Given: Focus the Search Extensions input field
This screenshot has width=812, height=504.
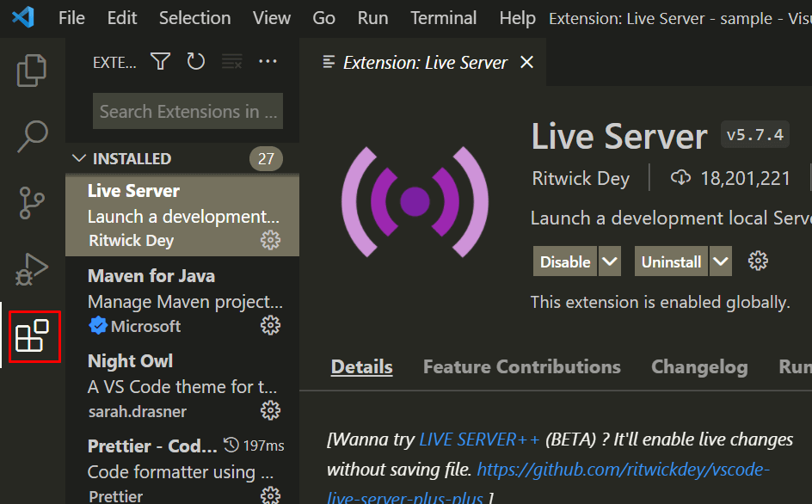Looking at the screenshot, I should [x=188, y=111].
